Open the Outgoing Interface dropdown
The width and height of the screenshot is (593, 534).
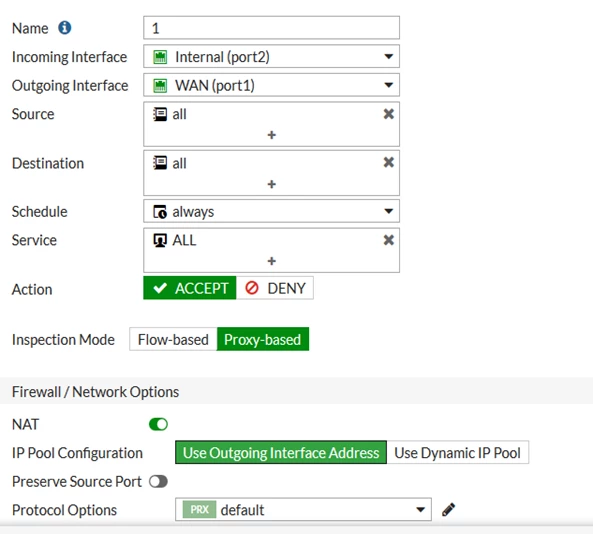coord(271,85)
